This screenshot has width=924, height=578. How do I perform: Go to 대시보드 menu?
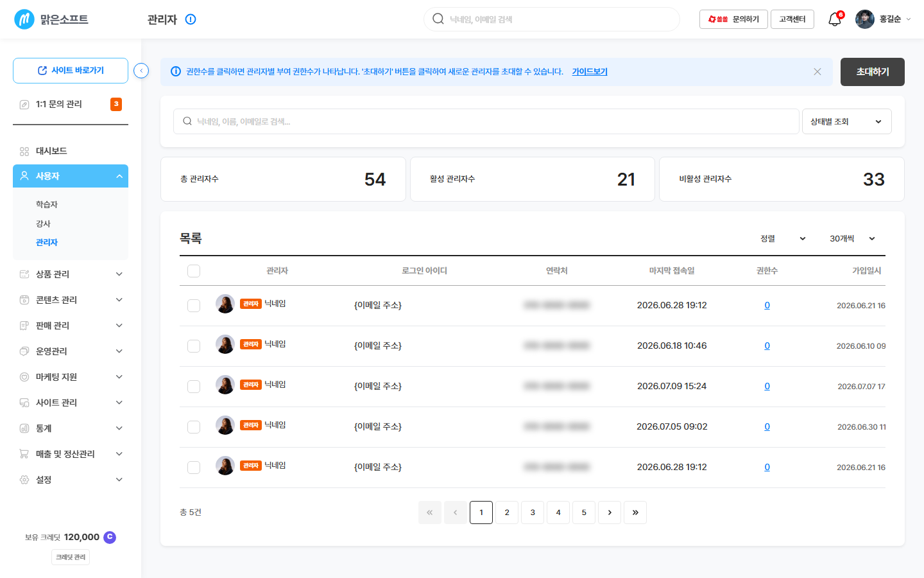[71, 151]
